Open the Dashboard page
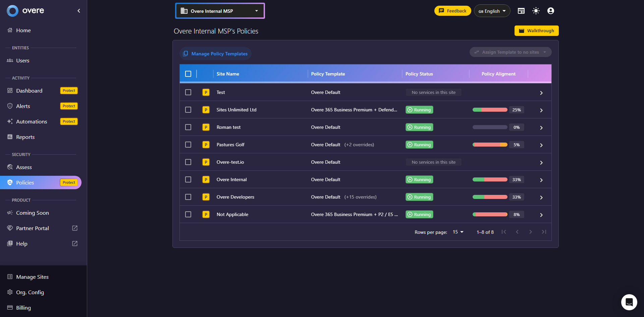644x317 pixels. click(x=41, y=91)
